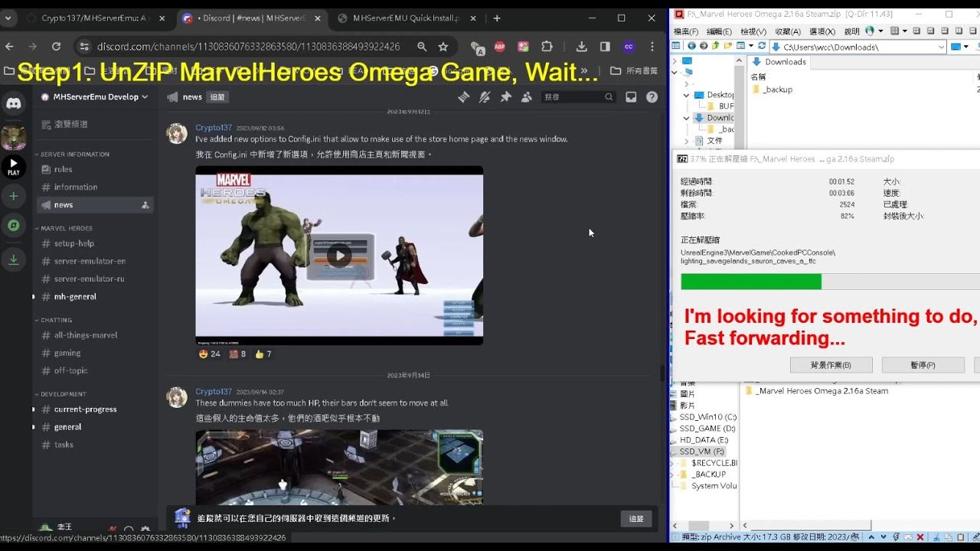Viewport: 980px width, 551px height.
Task: Click 背景作業(B) button in extraction dialog
Action: (x=831, y=365)
